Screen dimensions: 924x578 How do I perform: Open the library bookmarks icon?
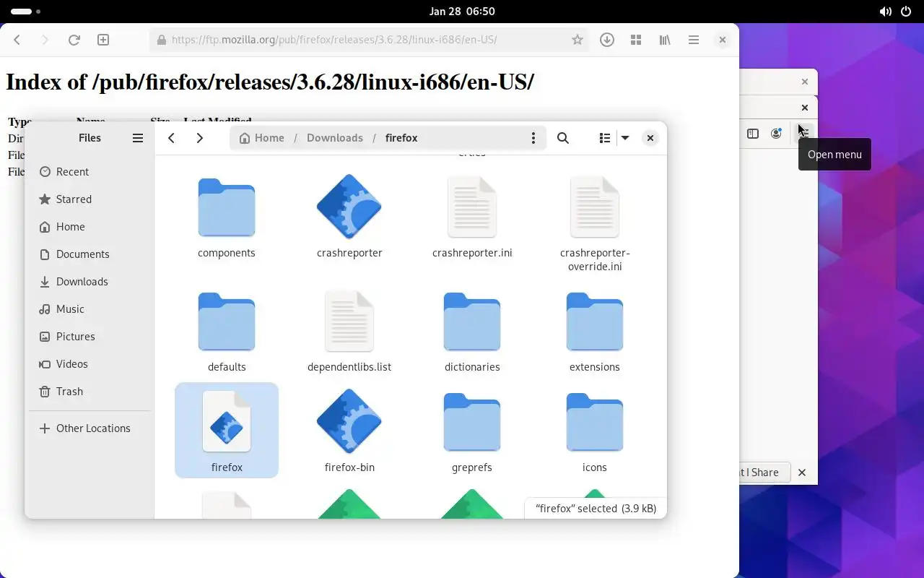tap(665, 40)
